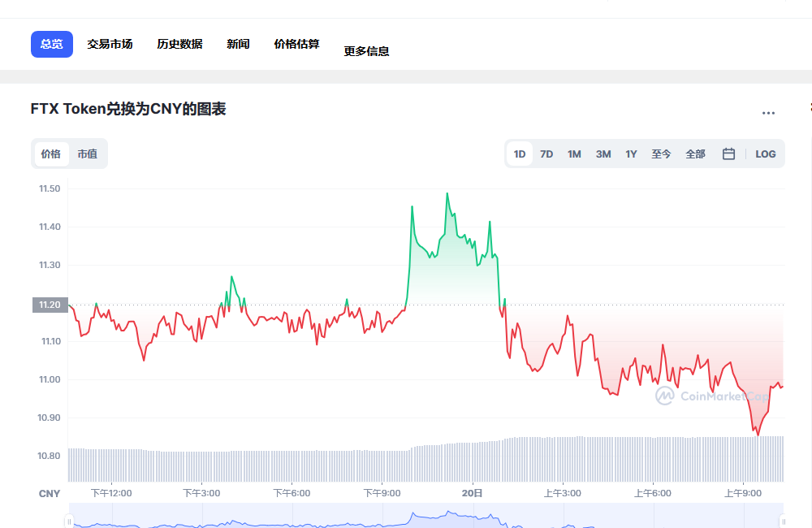The height and width of the screenshot is (528, 812).
Task: Click the 下午9:00 time axis label
Action: 382,493
